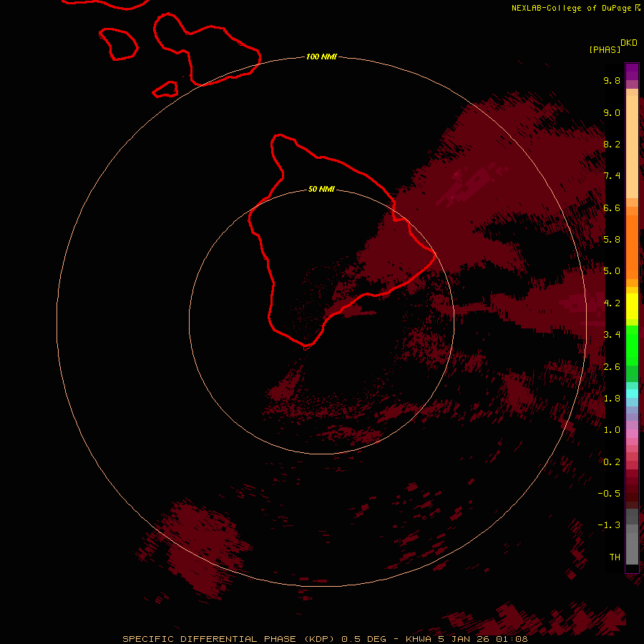Click the -1.3 scale value

point(609,525)
